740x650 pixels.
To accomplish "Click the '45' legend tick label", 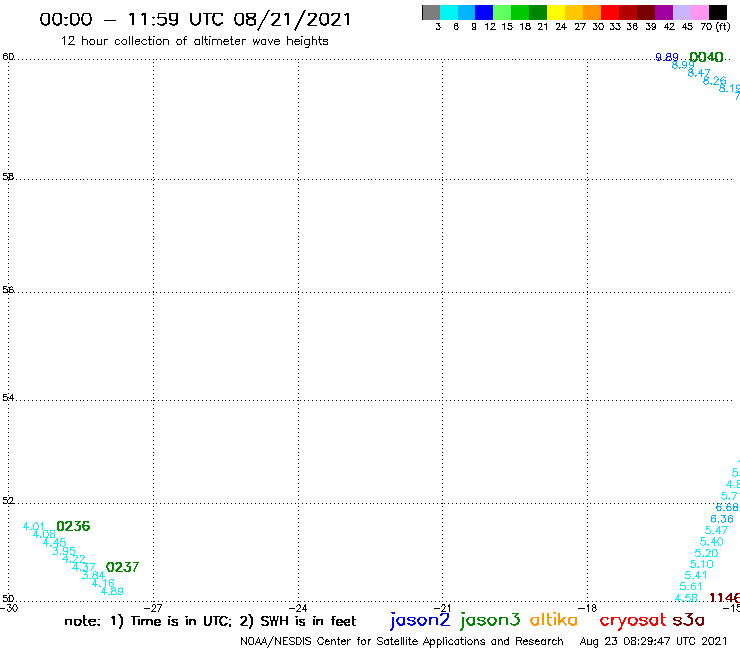I will pos(687,27).
